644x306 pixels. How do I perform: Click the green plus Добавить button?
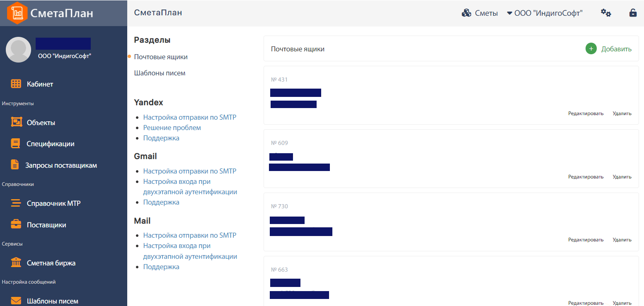tap(591, 49)
